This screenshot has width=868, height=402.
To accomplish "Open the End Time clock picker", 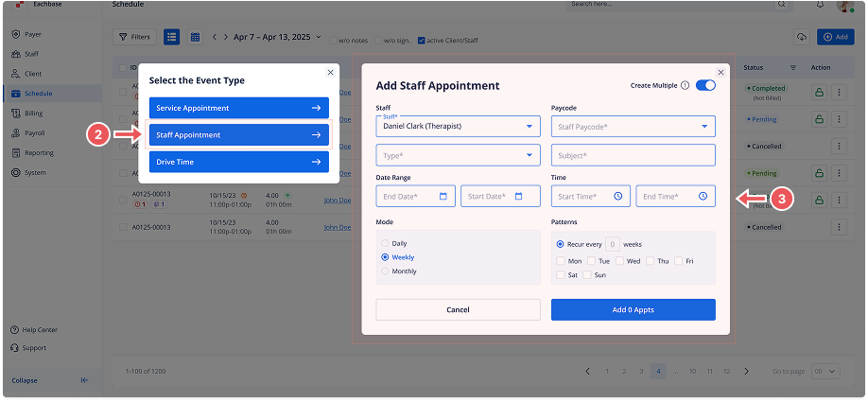I will pos(703,196).
